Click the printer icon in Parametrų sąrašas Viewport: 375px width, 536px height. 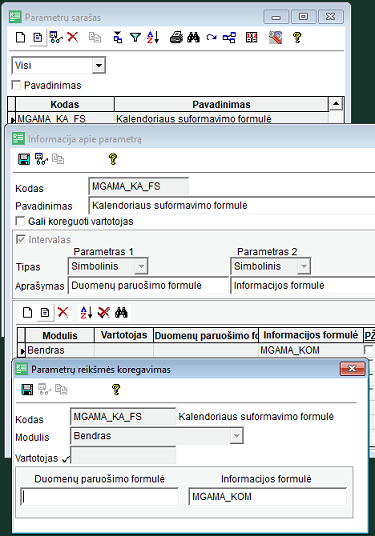click(176, 37)
